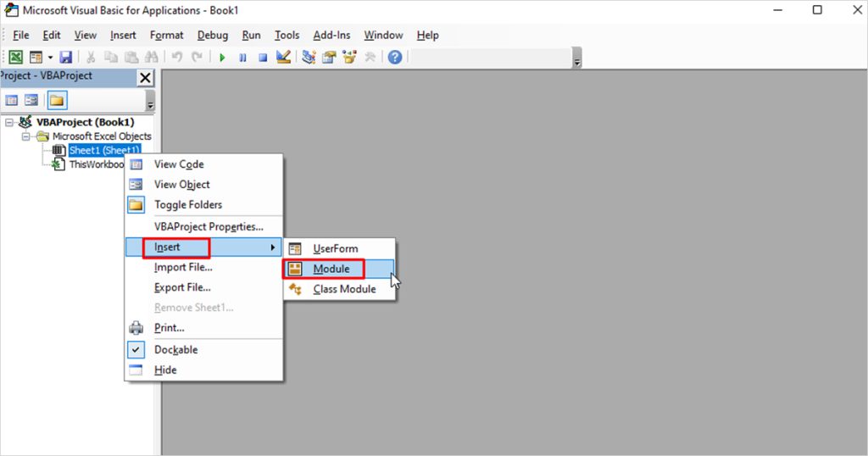This screenshot has width=868, height=456.
Task: Click the Paste clipboard icon
Action: [x=131, y=57]
